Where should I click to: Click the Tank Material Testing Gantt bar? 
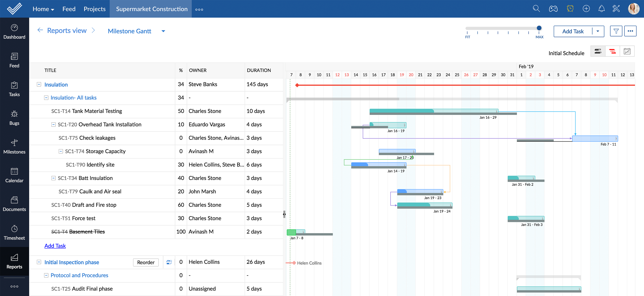click(434, 111)
